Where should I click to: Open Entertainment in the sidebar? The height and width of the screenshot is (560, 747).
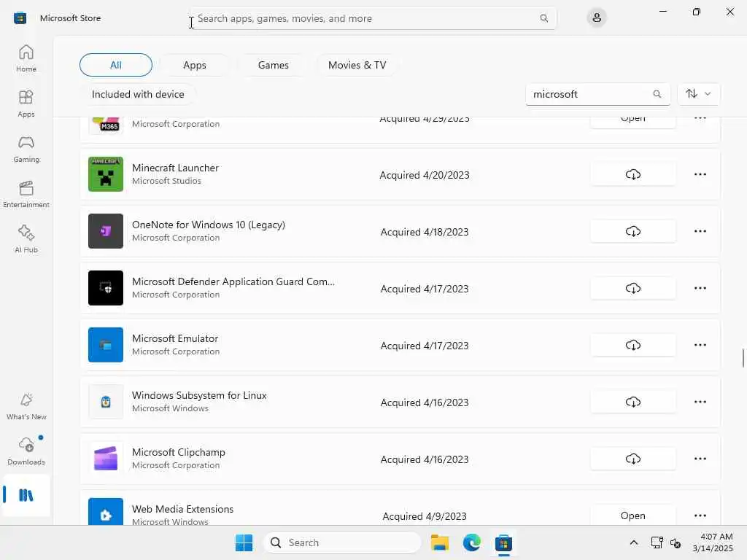[26, 194]
